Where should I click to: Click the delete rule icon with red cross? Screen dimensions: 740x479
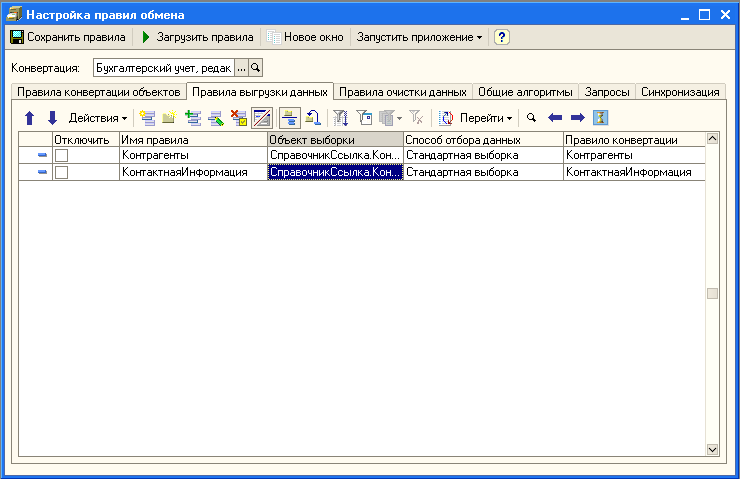[x=239, y=118]
